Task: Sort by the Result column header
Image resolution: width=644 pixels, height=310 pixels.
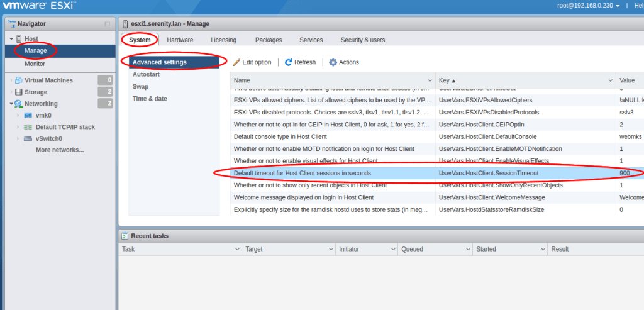Action: pyautogui.click(x=596, y=249)
